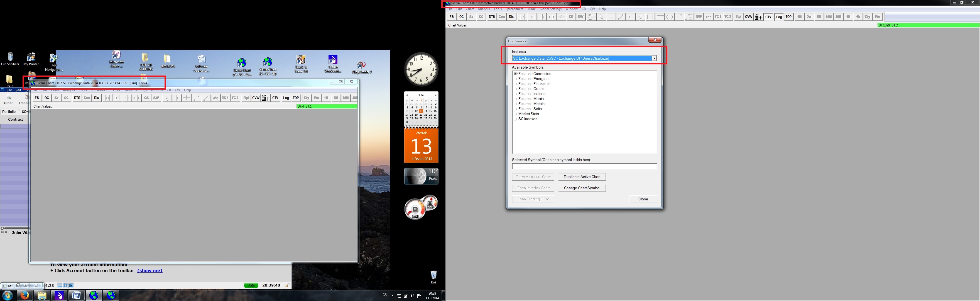Click the show me link

(x=150, y=271)
